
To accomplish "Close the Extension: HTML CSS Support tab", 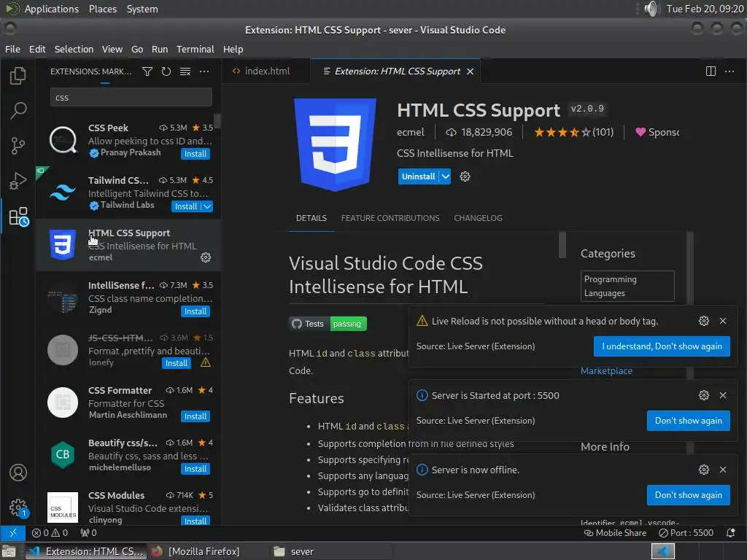I will (471, 71).
